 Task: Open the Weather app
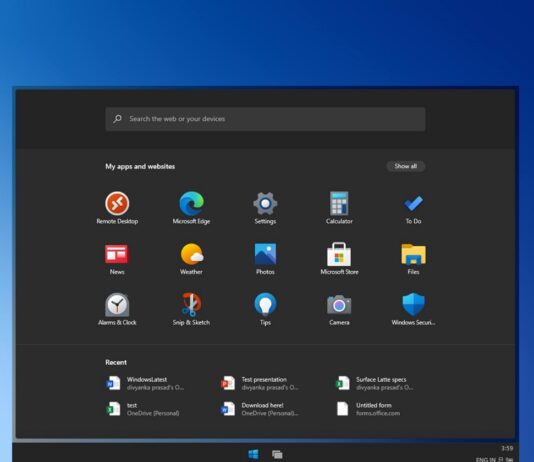click(x=191, y=259)
